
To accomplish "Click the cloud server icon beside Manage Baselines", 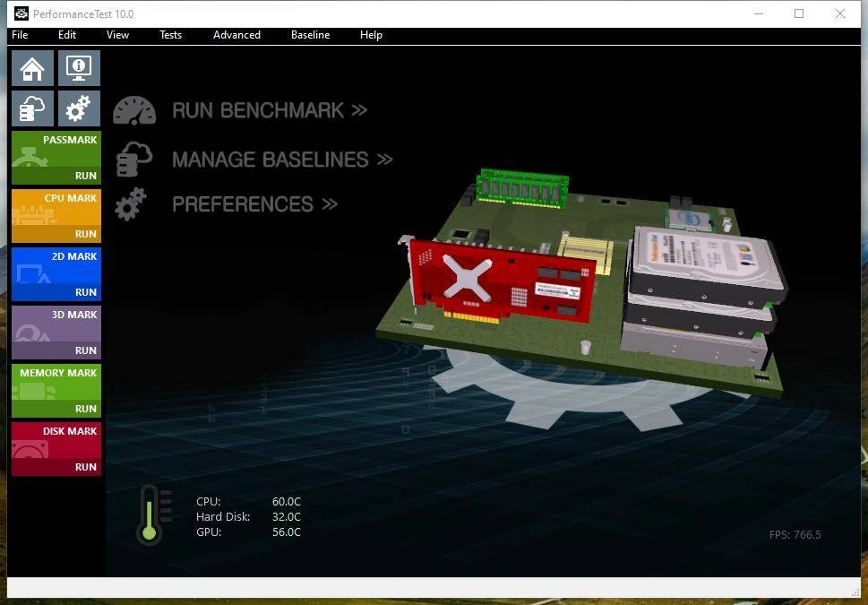I will pyautogui.click(x=134, y=159).
